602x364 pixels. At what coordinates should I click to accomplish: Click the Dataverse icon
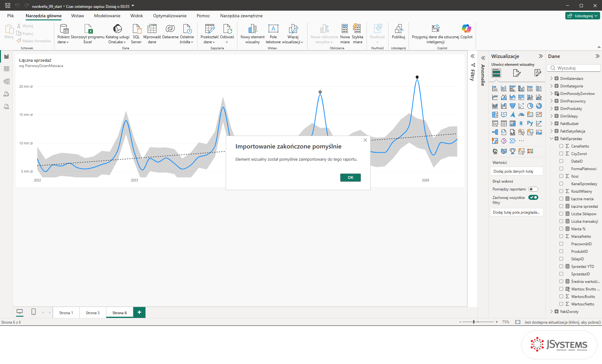tap(170, 29)
